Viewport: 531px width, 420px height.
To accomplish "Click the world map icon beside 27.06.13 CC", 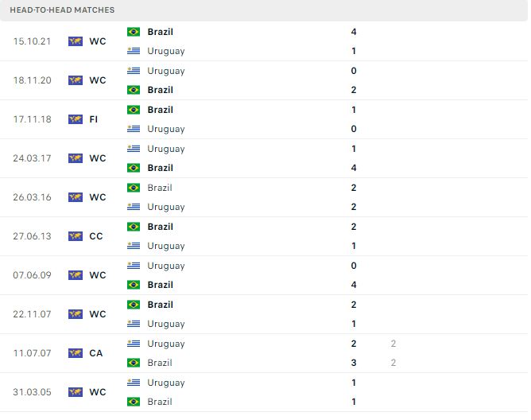I will [x=76, y=236].
